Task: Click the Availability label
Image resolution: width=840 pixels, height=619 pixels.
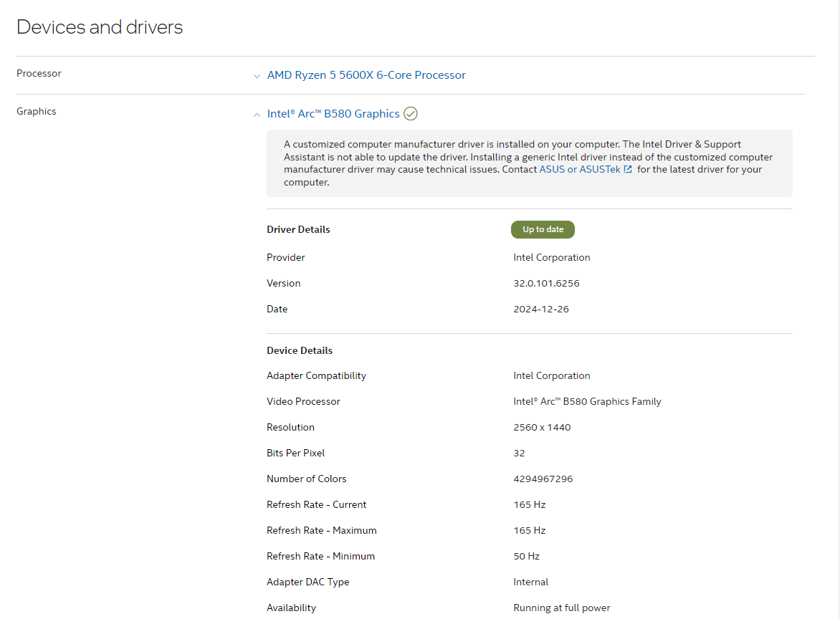Action: pos(291,608)
